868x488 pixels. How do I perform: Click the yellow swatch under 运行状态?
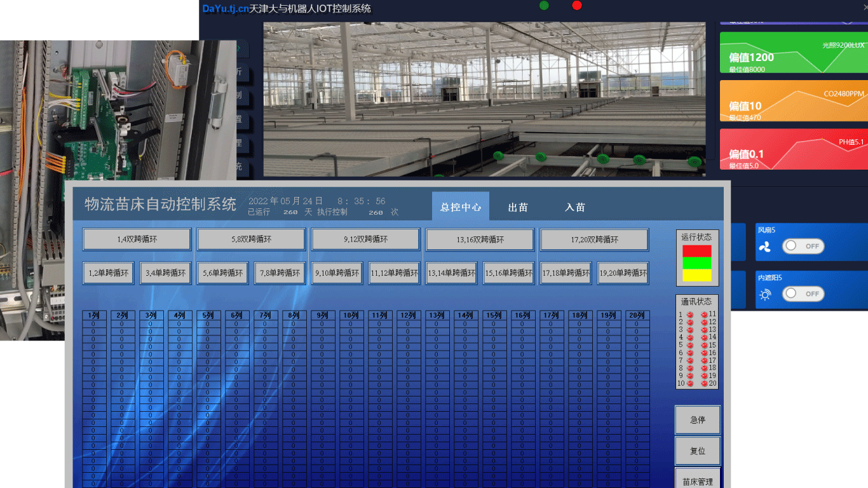click(697, 276)
